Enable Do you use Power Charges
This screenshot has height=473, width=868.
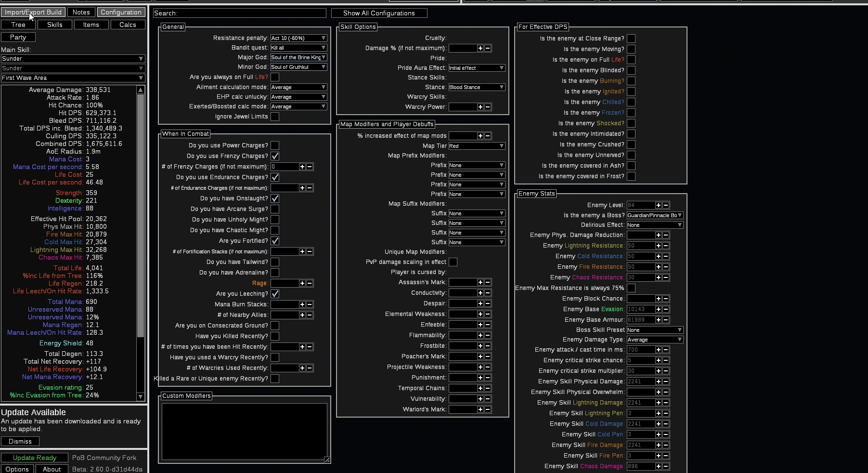(x=275, y=145)
